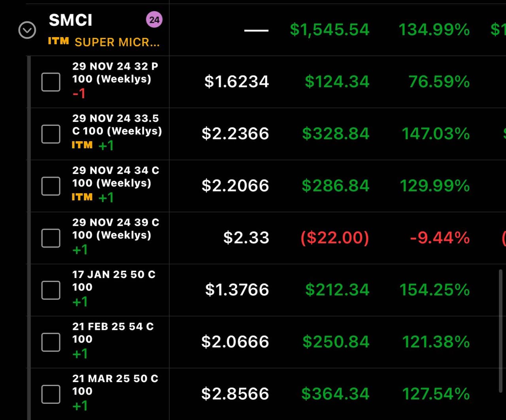This screenshot has height=420, width=506.
Task: Select the 17 JAN 25 50 C checkbox
Action: pyautogui.click(x=51, y=290)
